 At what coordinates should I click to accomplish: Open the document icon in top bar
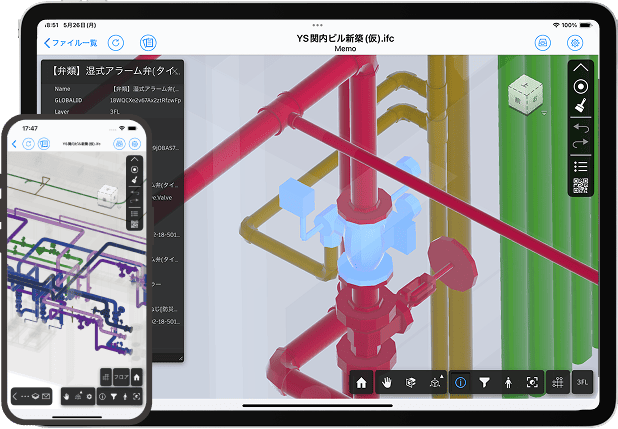(x=148, y=43)
